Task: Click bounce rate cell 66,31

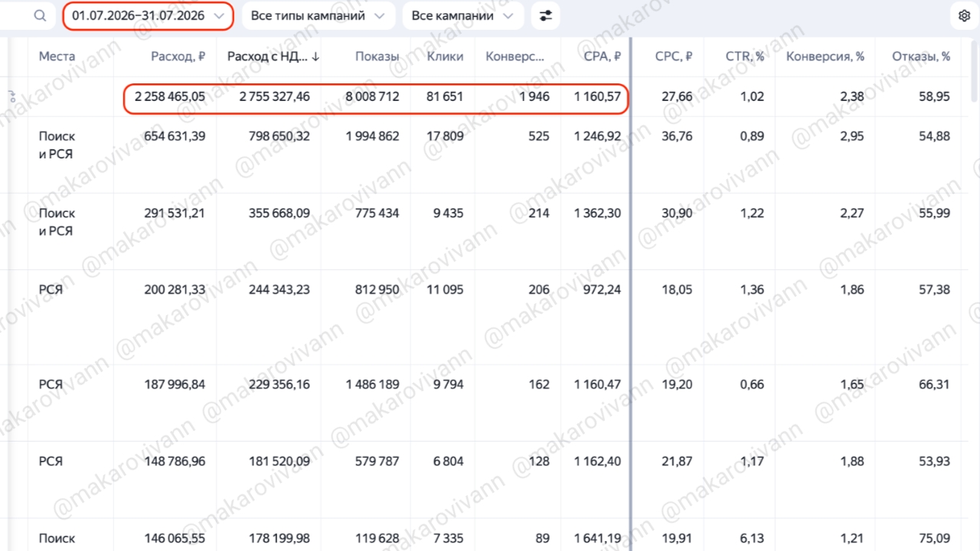Action: [x=935, y=385]
